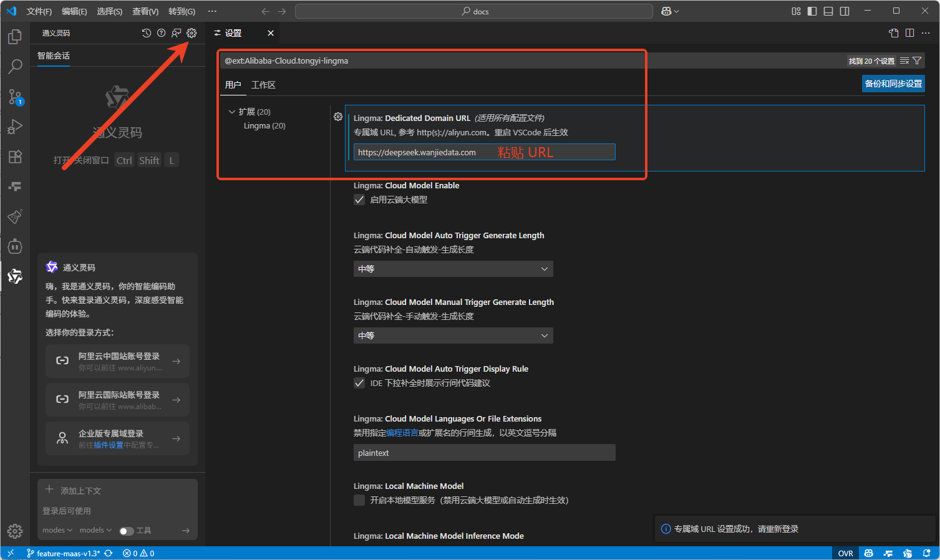This screenshot has height=560, width=940.
Task: Open the Run and Debug view
Action: click(x=15, y=127)
